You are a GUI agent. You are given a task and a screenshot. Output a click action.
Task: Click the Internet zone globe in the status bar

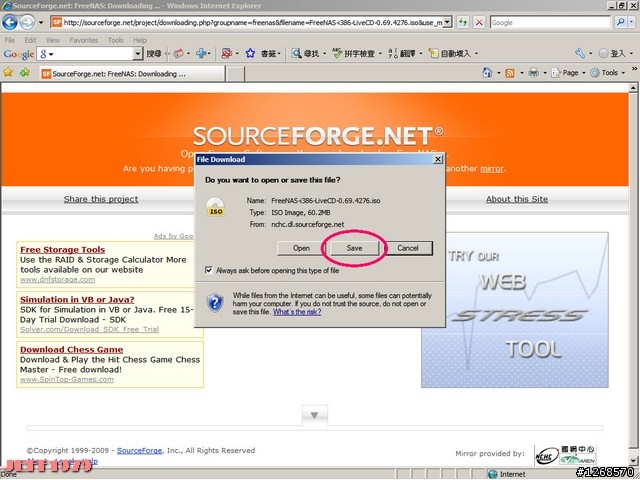click(x=493, y=474)
